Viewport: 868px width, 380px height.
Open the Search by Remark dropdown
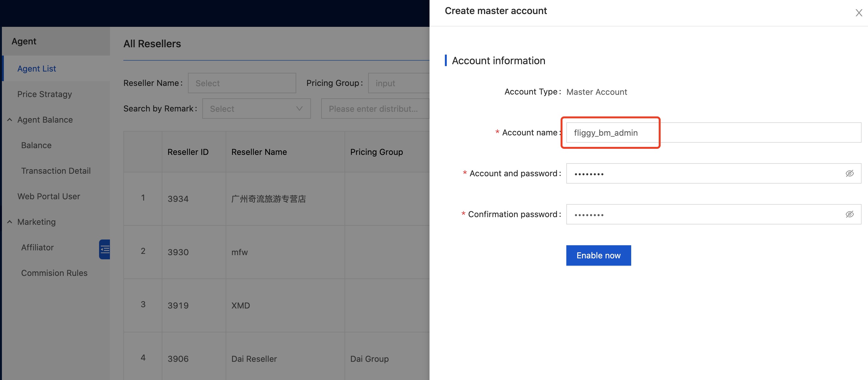click(256, 109)
